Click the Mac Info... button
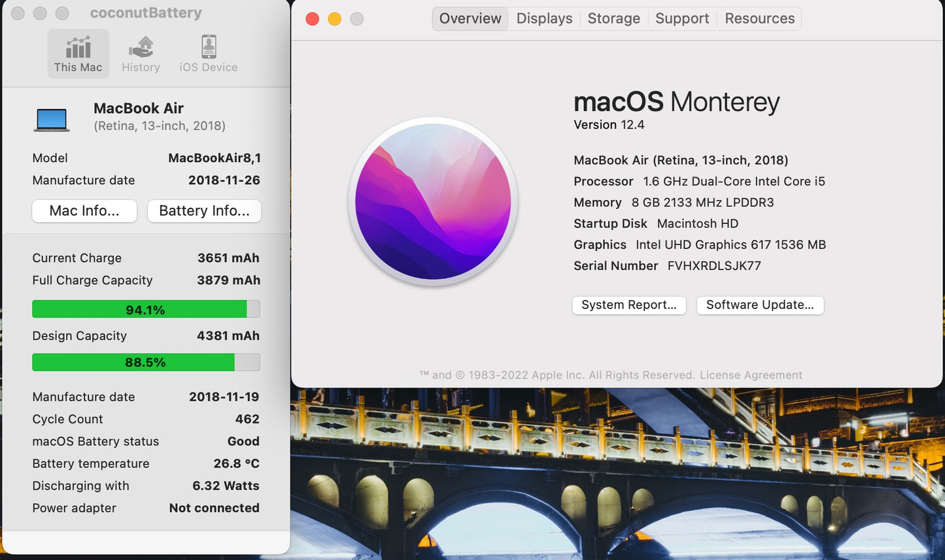 pos(84,210)
